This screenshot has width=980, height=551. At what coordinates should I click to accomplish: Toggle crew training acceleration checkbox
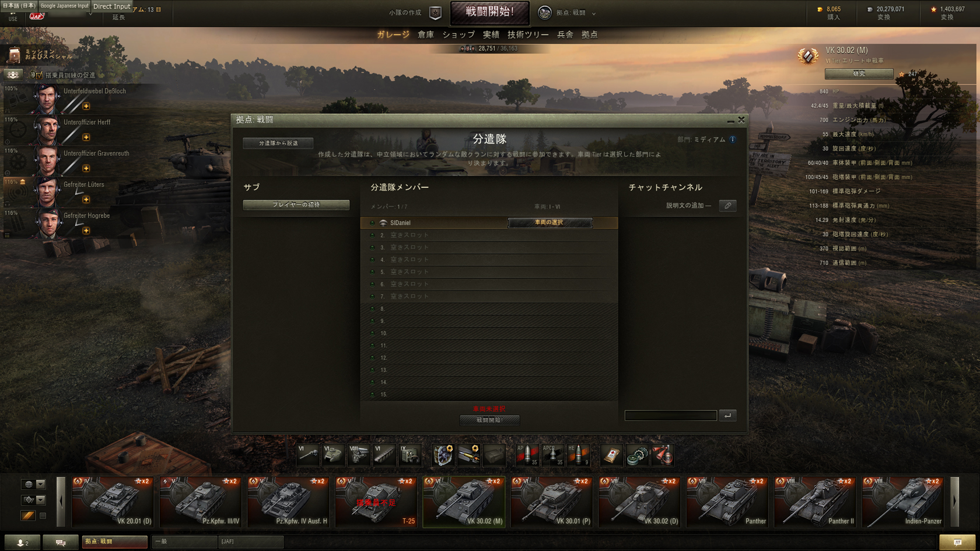[x=39, y=75]
